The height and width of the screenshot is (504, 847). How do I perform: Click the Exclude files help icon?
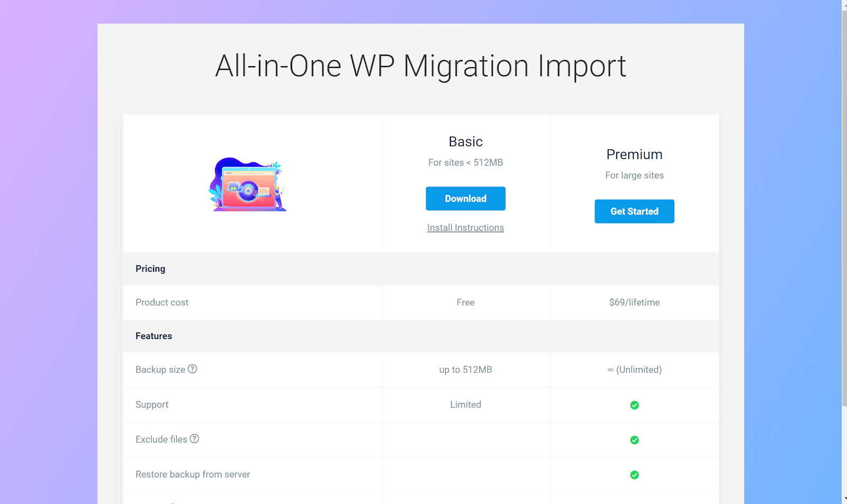195,439
